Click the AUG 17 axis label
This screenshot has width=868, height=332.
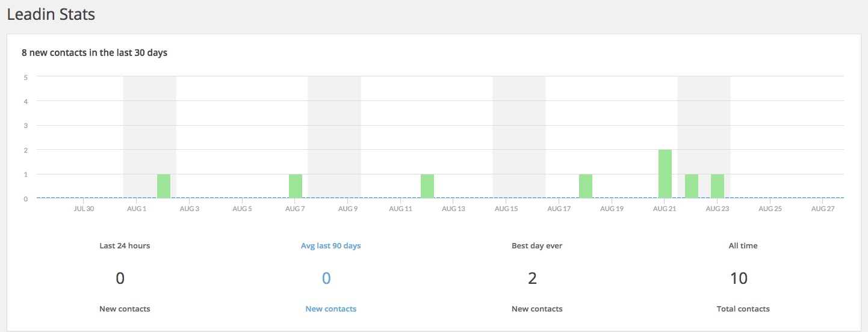(559, 209)
